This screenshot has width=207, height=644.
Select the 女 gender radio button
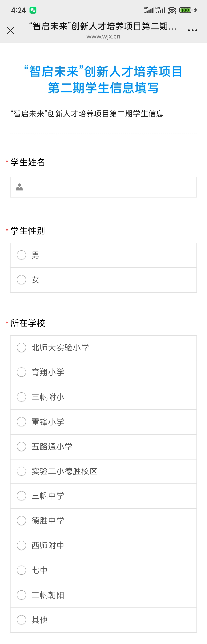21,280
